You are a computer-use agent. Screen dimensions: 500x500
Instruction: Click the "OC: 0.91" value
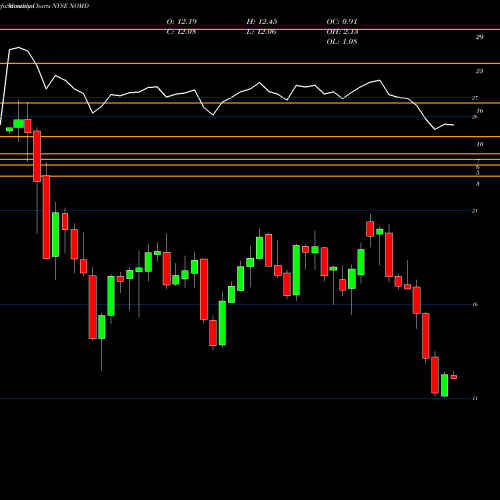(x=342, y=22)
